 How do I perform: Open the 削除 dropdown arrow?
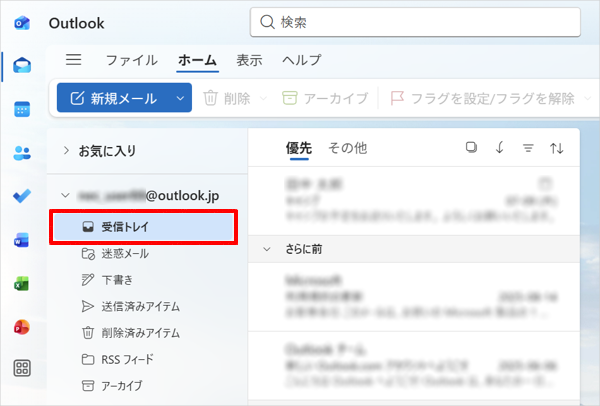tap(263, 98)
